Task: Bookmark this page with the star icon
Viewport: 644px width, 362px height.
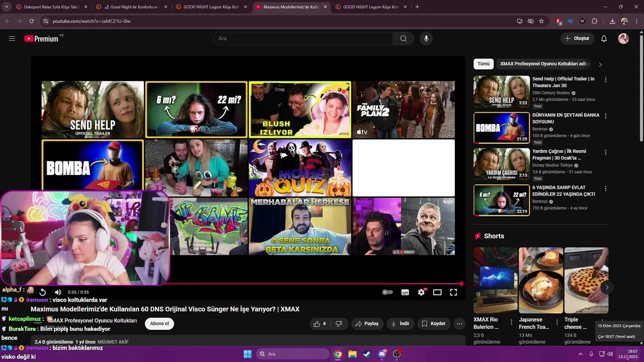Action: 541,21
